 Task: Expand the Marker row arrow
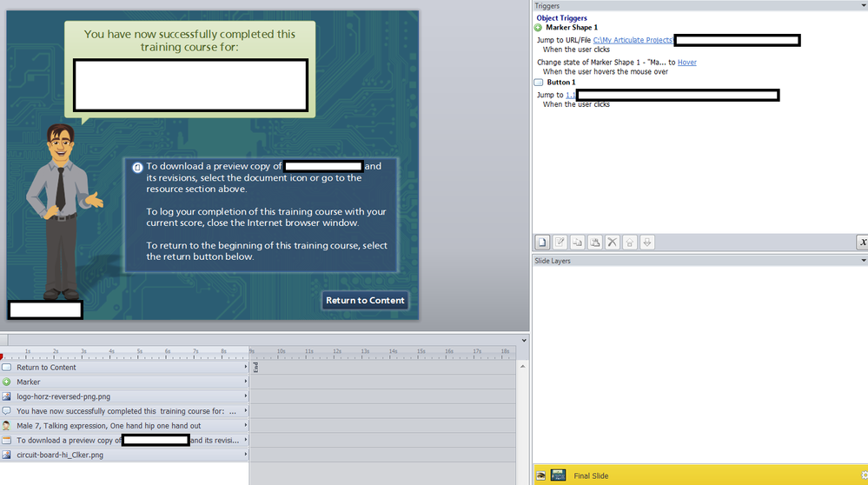[x=245, y=382]
